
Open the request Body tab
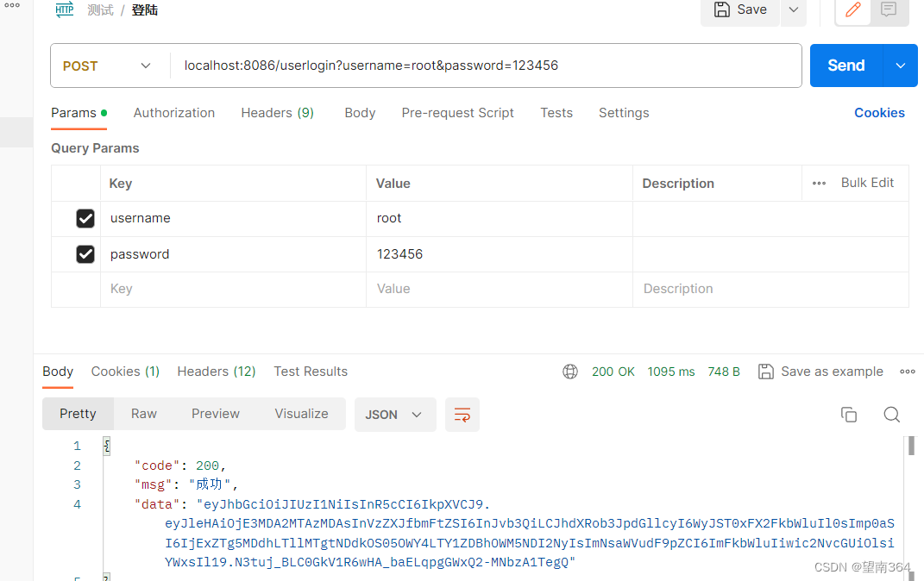(x=360, y=113)
